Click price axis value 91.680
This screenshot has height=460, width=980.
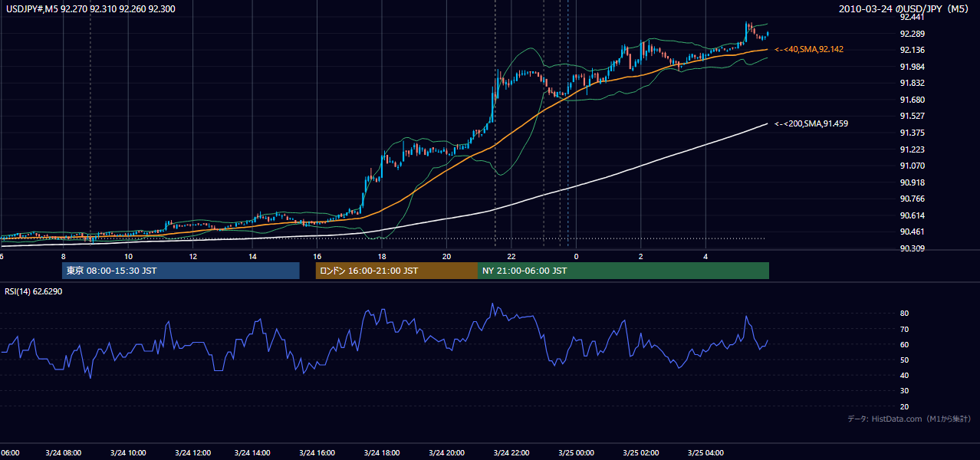[913, 100]
